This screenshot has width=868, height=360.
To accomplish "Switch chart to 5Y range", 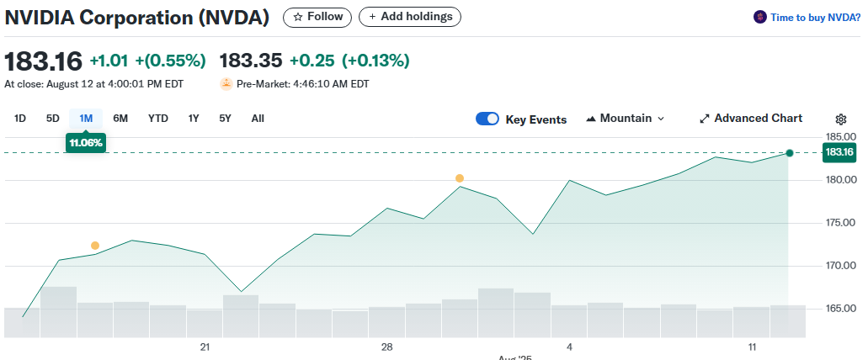I will click(225, 119).
